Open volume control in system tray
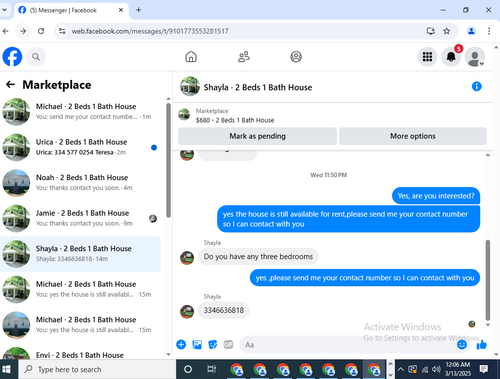 click(435, 369)
